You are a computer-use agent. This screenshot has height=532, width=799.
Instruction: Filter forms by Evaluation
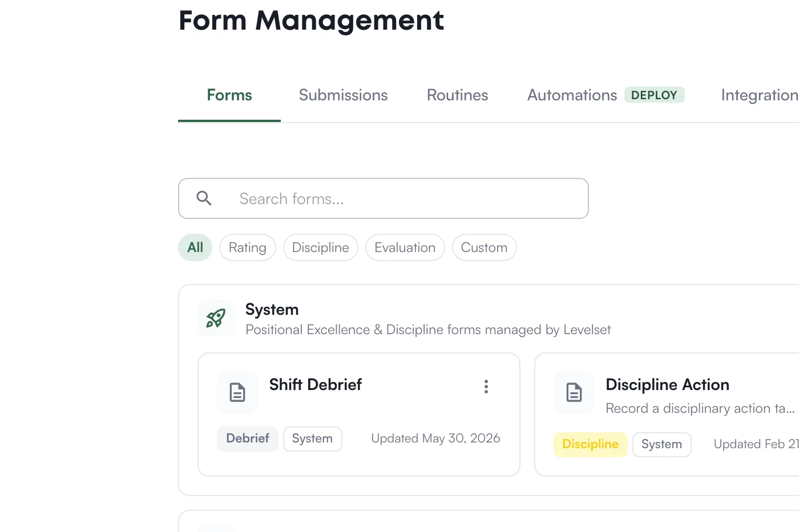(x=405, y=247)
